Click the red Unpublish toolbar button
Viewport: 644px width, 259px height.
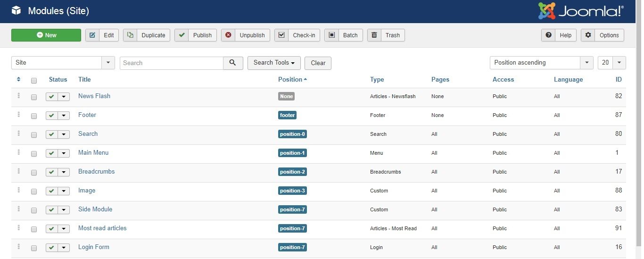(x=246, y=35)
